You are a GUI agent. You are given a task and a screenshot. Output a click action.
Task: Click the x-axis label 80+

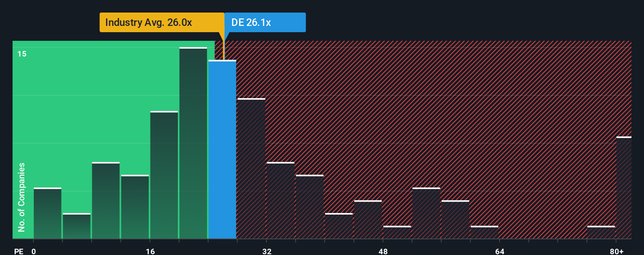[617, 251]
